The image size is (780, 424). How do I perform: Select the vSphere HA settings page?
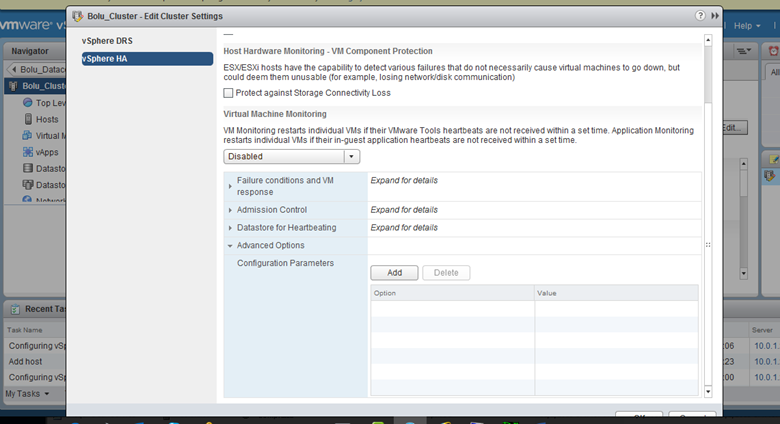[147, 59]
